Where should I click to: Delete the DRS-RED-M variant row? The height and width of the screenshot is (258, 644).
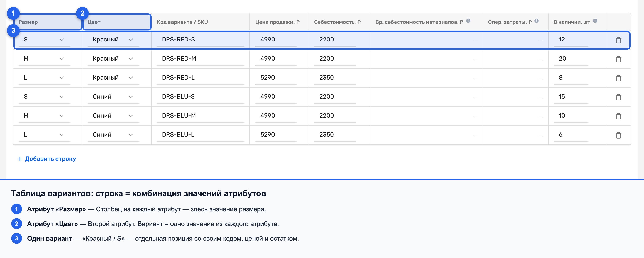click(x=618, y=59)
